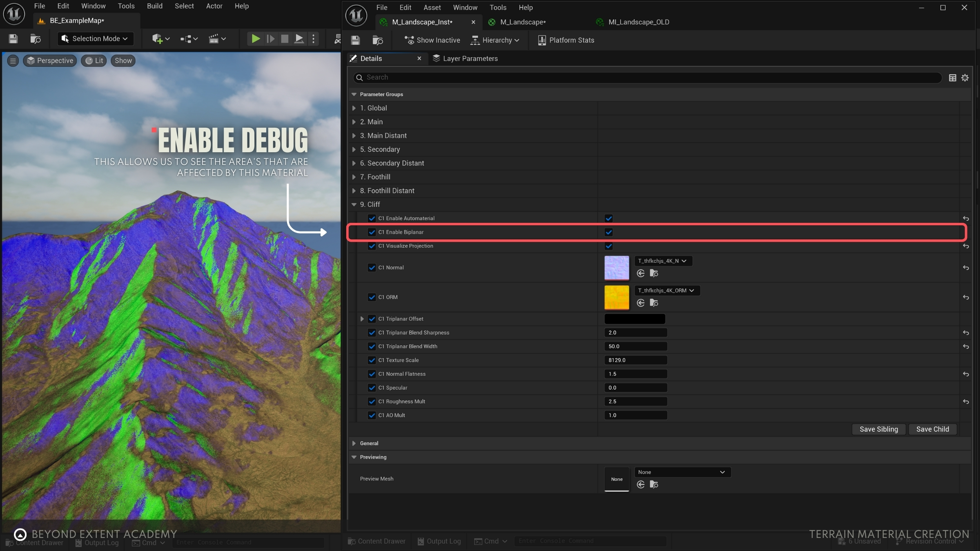980x551 pixels.
Task: Click the C1 Triplanar Offset black color swatch
Action: (x=635, y=319)
